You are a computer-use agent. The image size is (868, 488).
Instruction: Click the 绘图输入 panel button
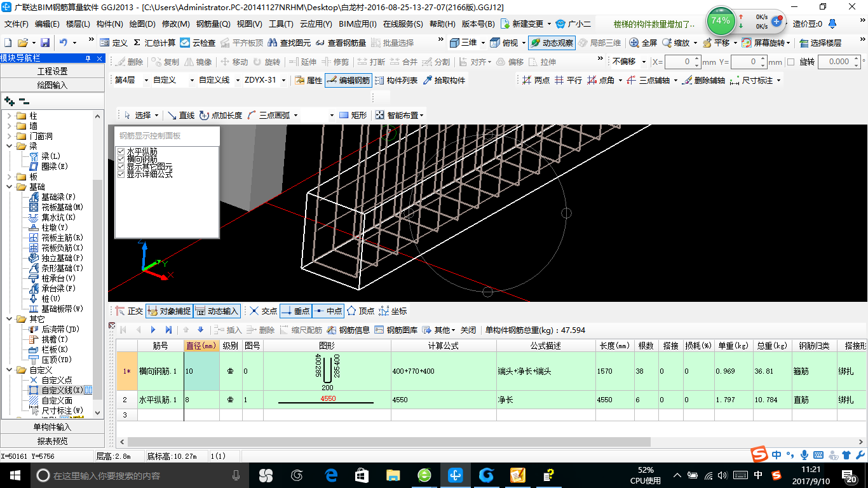[x=52, y=85]
